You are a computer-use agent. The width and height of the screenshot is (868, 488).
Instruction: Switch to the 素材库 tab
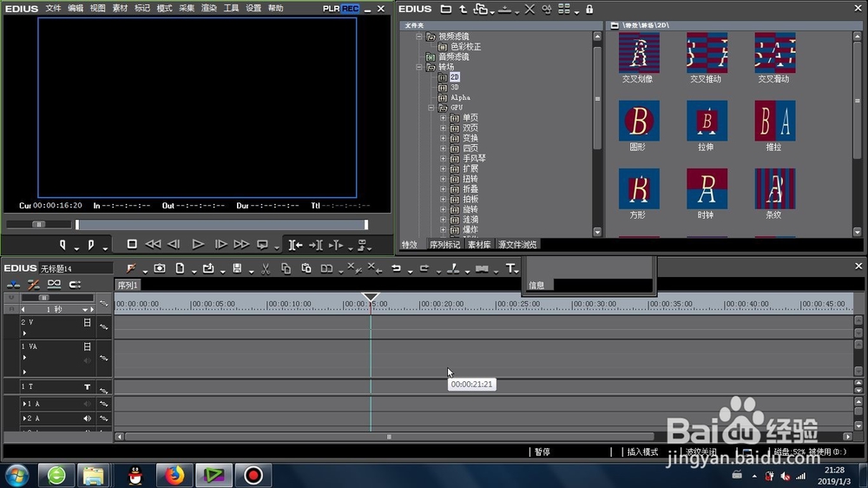tap(479, 245)
